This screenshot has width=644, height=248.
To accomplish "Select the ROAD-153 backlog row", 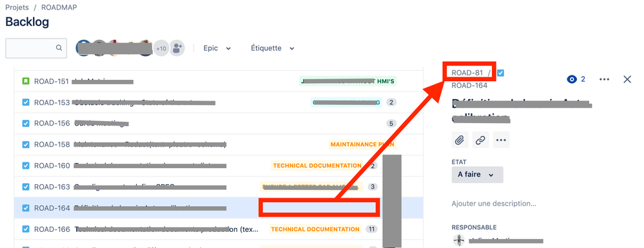I will click(x=219, y=102).
